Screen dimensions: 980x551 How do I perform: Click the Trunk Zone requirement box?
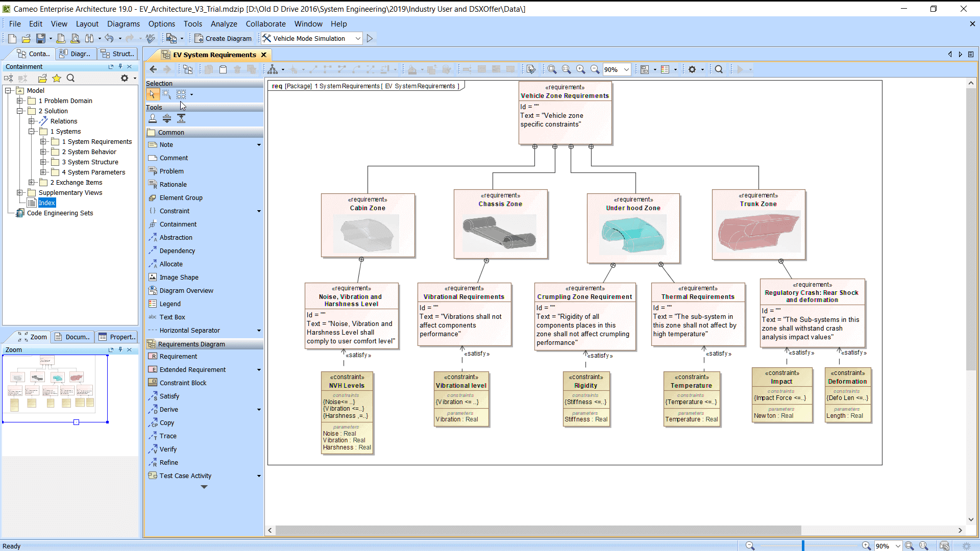[x=759, y=224]
